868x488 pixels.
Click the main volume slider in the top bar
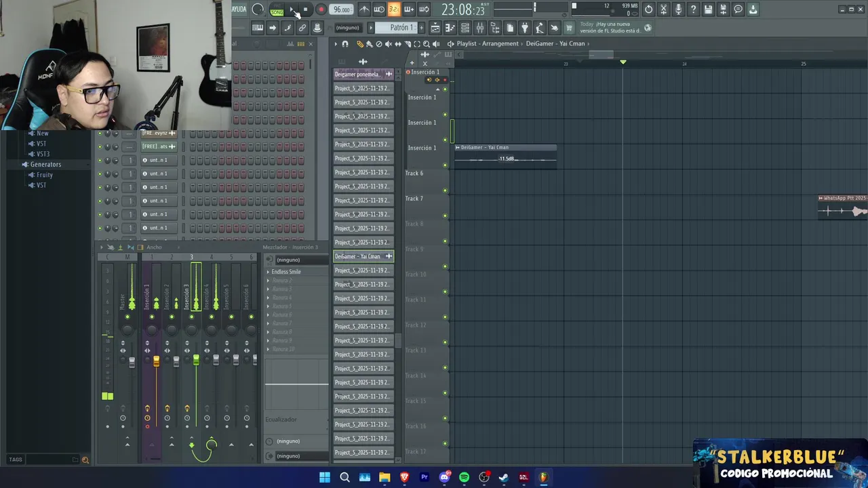click(x=534, y=7)
